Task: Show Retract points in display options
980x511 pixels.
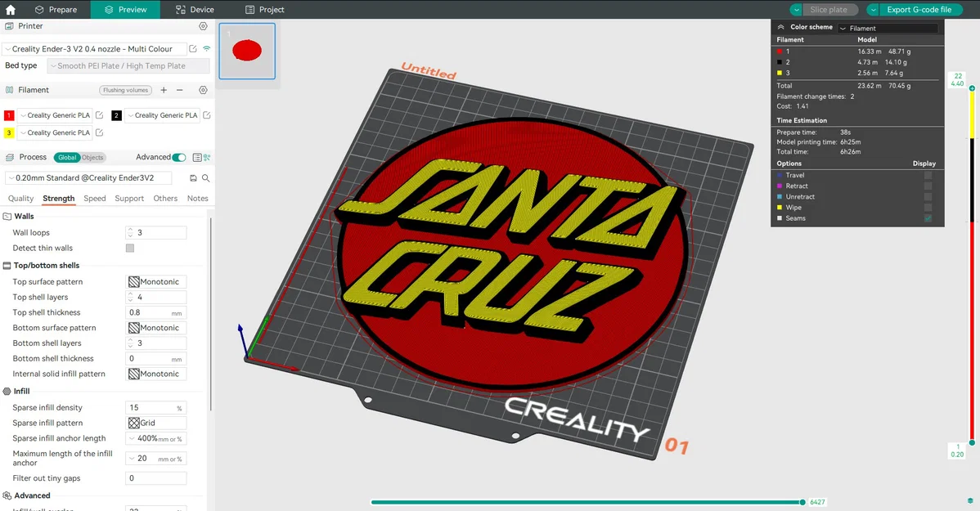Action: coord(928,186)
